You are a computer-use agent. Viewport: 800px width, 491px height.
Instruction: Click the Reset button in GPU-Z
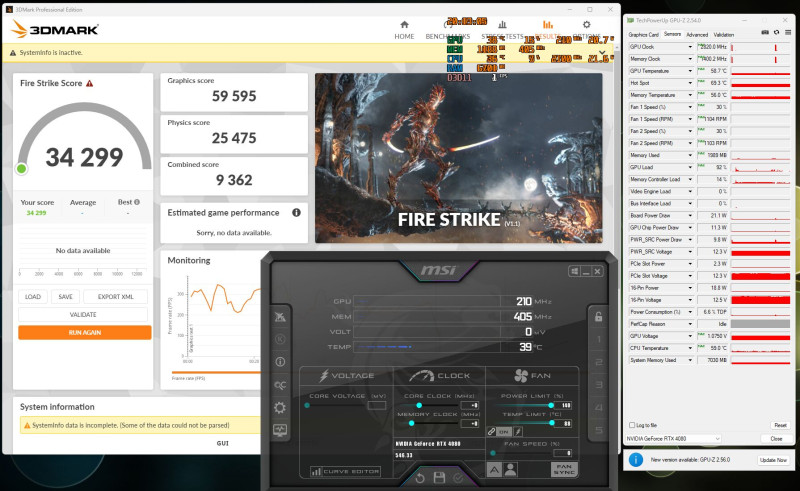[780, 425]
